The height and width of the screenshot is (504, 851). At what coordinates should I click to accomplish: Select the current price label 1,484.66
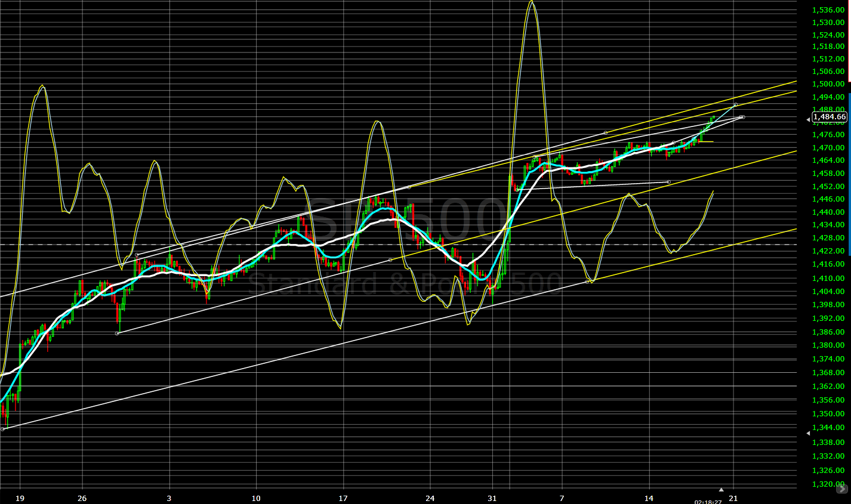(x=830, y=116)
